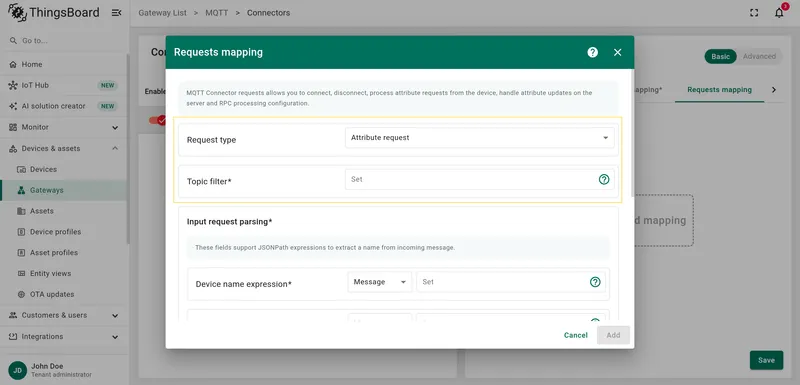Click the Save button behind dialog
Image resolution: width=800 pixels, height=385 pixels.
pos(766,360)
